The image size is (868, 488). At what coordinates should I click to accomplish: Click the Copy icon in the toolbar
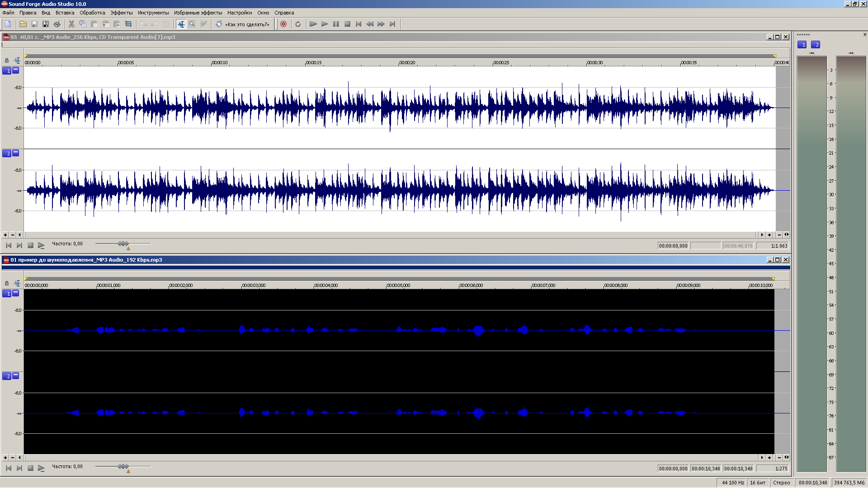83,24
